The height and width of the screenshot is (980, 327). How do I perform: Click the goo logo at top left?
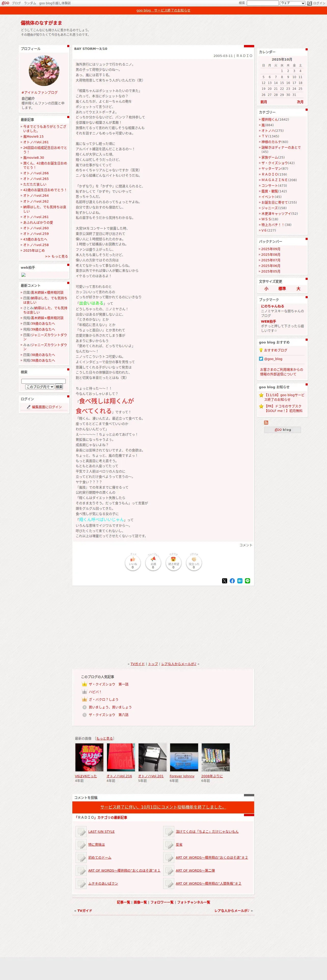click(5, 3)
